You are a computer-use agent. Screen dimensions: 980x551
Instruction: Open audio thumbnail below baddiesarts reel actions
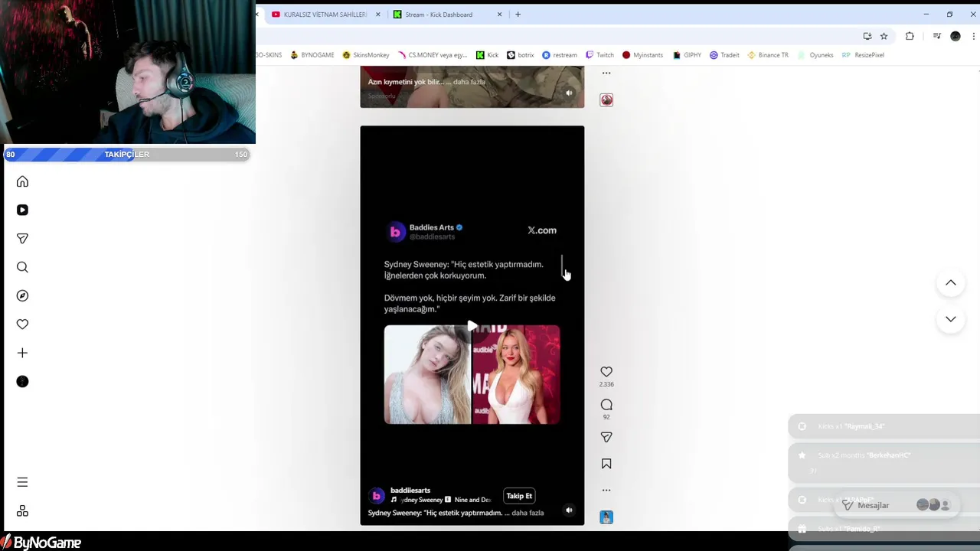click(x=606, y=517)
